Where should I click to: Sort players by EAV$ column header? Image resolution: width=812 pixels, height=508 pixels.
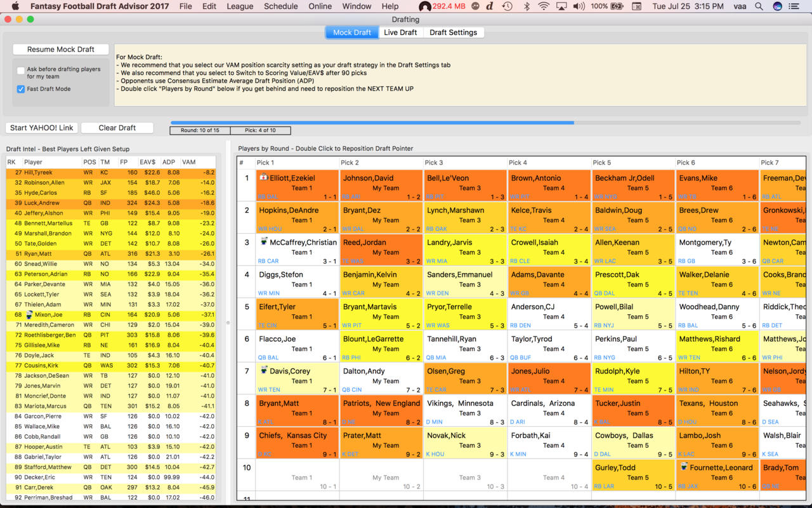point(147,163)
